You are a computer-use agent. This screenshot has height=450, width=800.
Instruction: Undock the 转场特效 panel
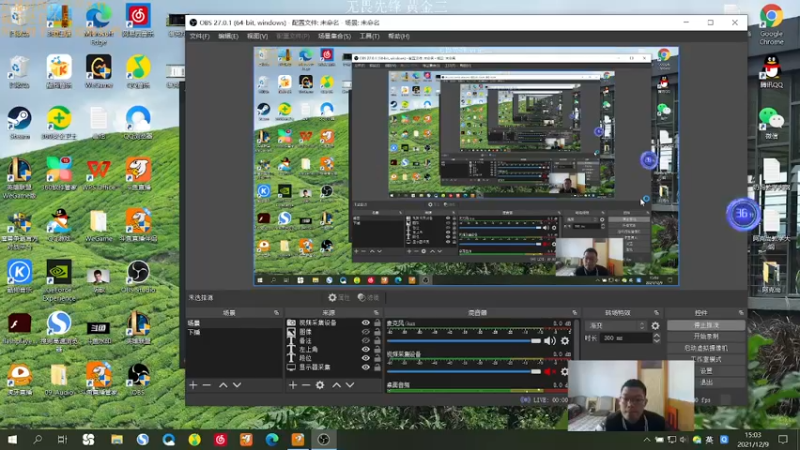tap(657, 313)
